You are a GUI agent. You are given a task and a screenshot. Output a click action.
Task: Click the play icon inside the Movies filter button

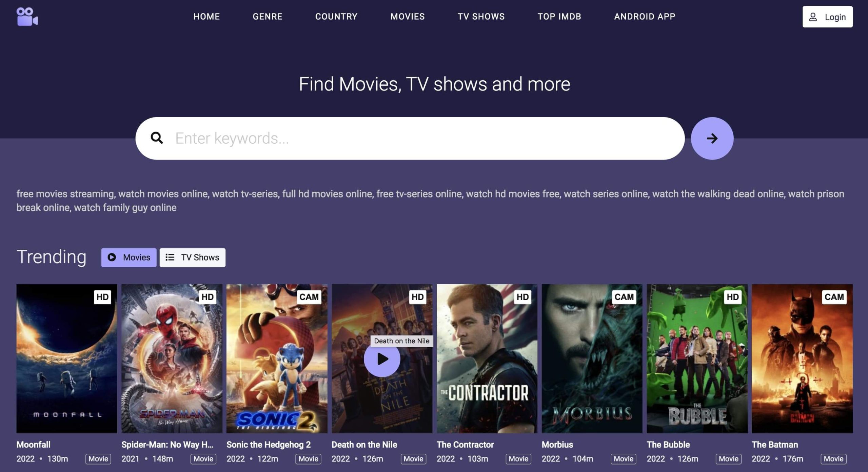[112, 257]
